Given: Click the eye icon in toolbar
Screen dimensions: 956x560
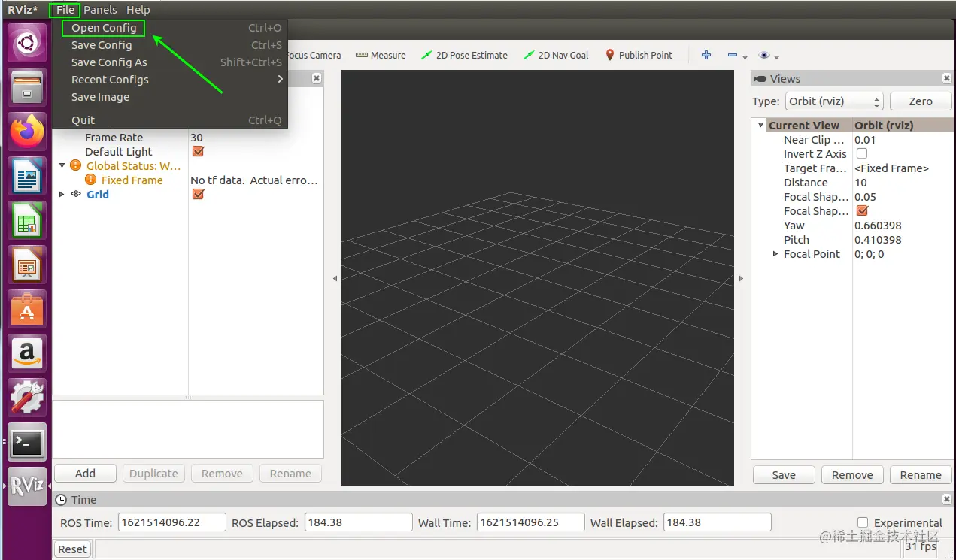Looking at the screenshot, I should click(x=765, y=56).
